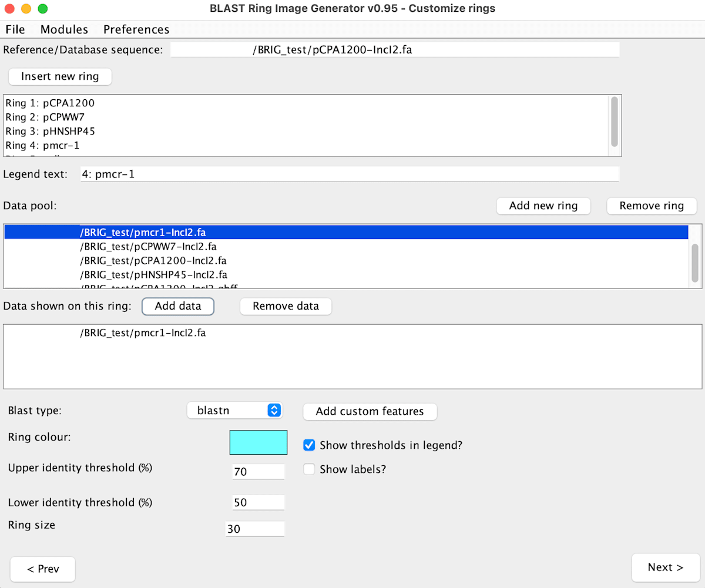The height and width of the screenshot is (588, 705).
Task: Open the Preferences menu
Action: 136,29
